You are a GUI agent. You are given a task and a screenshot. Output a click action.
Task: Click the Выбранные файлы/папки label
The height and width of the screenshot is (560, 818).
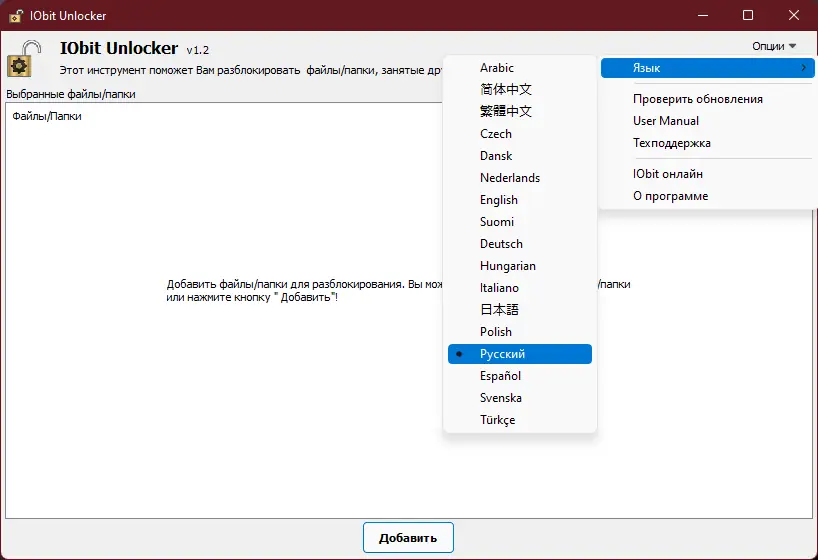tap(71, 94)
